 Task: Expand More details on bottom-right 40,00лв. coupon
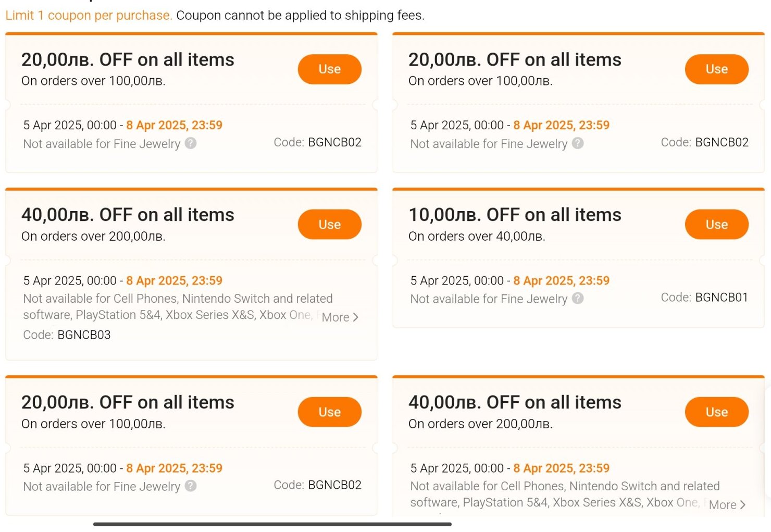727,505
